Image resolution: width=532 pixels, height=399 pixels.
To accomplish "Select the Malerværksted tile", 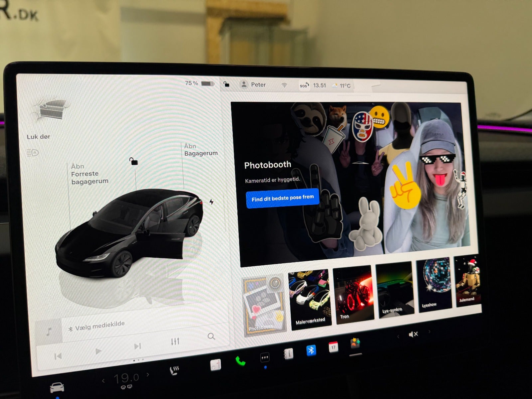I will (x=310, y=300).
